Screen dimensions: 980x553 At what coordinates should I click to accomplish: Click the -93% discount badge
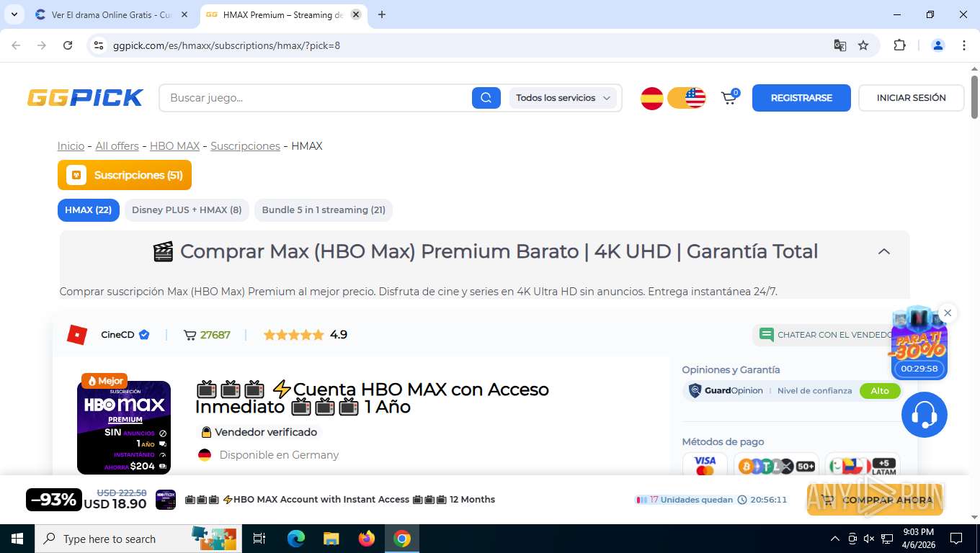(54, 500)
